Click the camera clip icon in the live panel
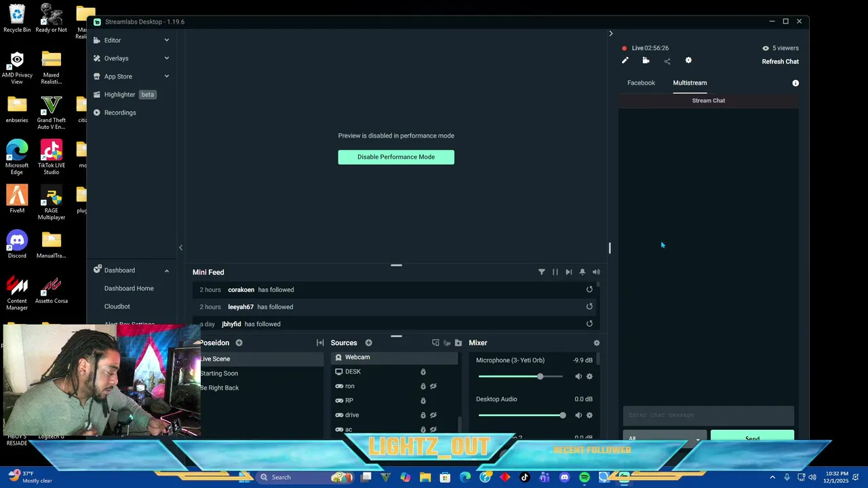Screen dimensions: 868x488 [x=646, y=61]
